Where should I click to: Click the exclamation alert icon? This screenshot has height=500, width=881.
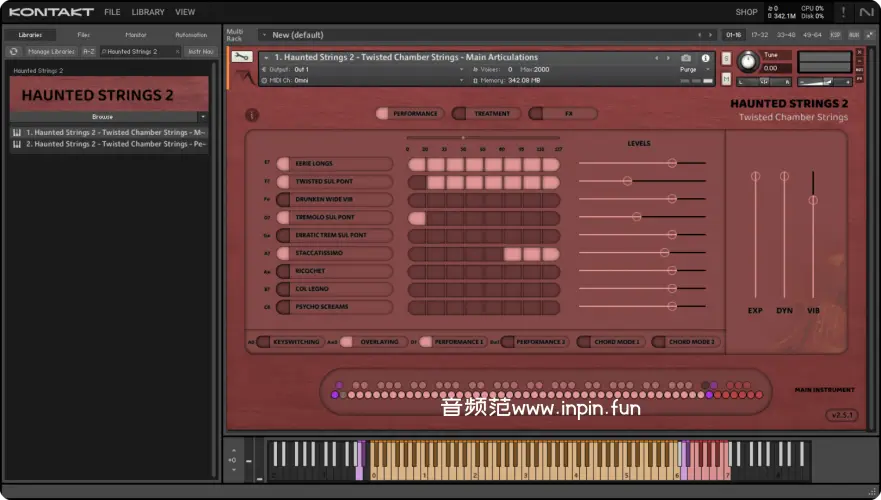(x=843, y=12)
